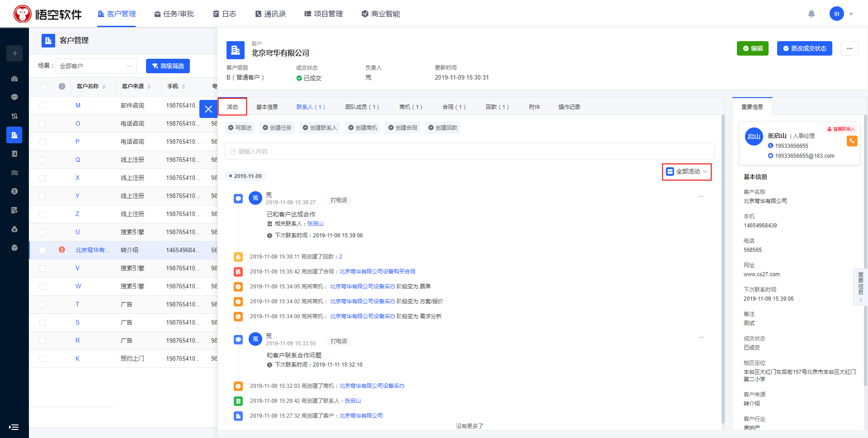Click the ellipsis on first 打电话 activity record
The height and width of the screenshot is (438, 868).
[x=701, y=197]
